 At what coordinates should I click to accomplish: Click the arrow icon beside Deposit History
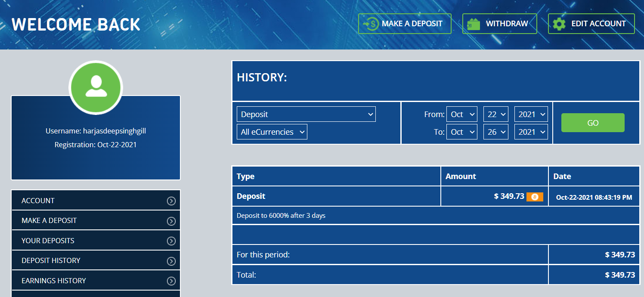click(x=171, y=261)
